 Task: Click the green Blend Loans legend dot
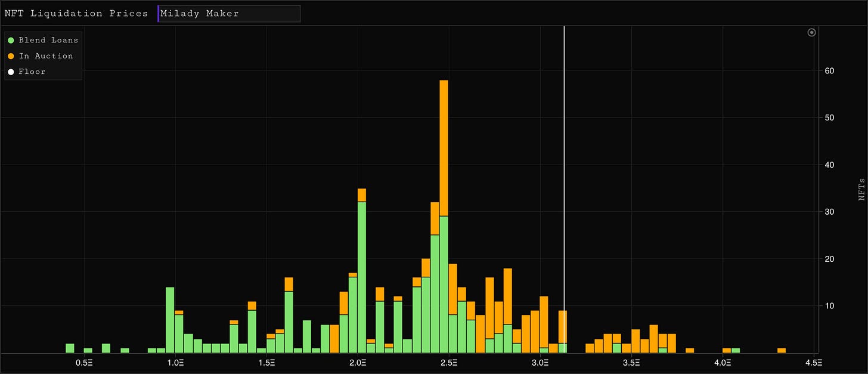coord(11,41)
